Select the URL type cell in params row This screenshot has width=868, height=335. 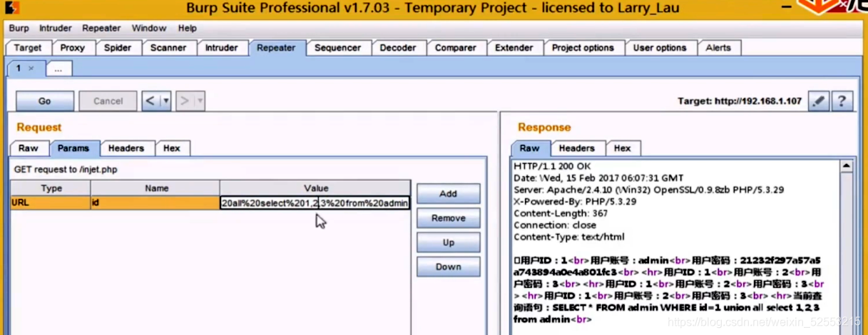tap(51, 203)
